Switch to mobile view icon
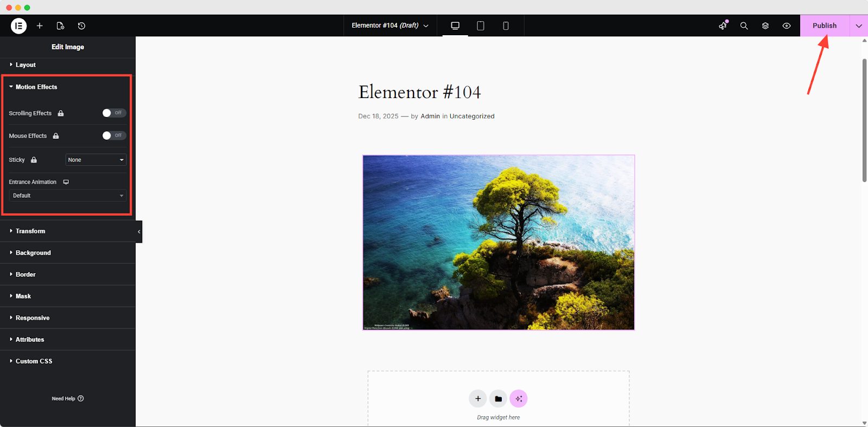 [506, 25]
